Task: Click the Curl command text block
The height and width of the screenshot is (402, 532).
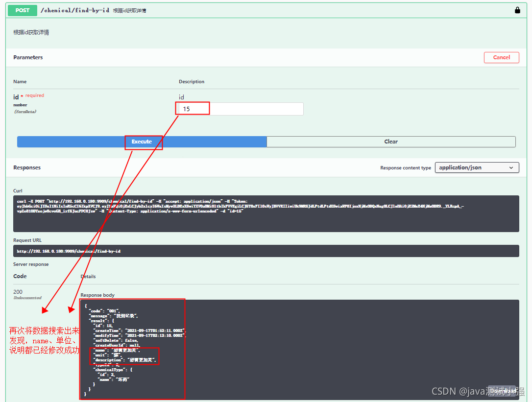Action: click(266, 213)
